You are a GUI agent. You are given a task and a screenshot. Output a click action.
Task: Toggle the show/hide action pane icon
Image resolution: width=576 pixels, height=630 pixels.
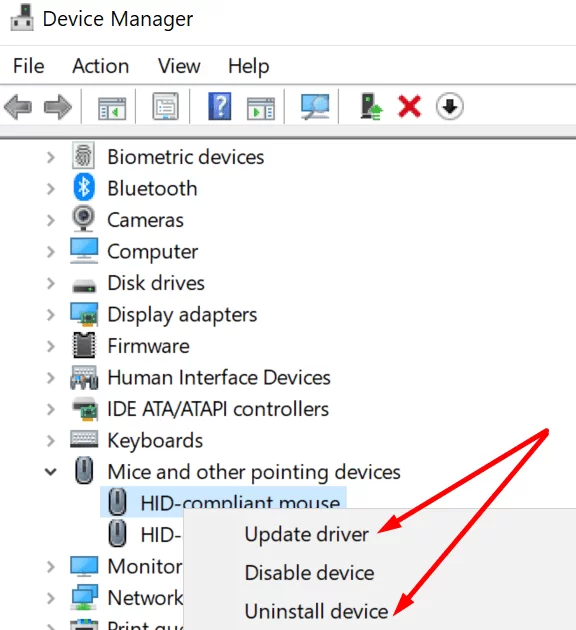click(x=261, y=108)
